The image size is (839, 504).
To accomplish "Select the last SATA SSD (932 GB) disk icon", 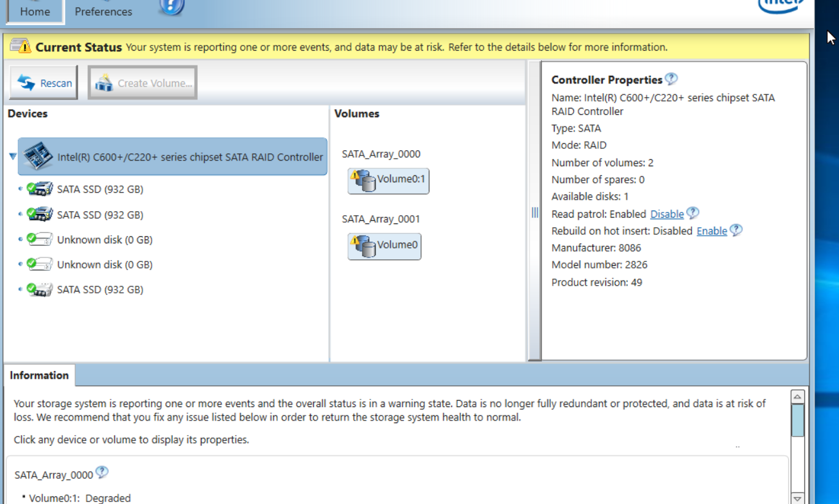I will pos(40,290).
